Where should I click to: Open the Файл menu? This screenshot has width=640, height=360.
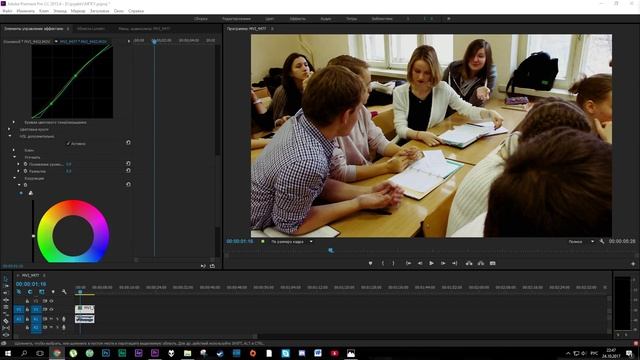(7, 11)
